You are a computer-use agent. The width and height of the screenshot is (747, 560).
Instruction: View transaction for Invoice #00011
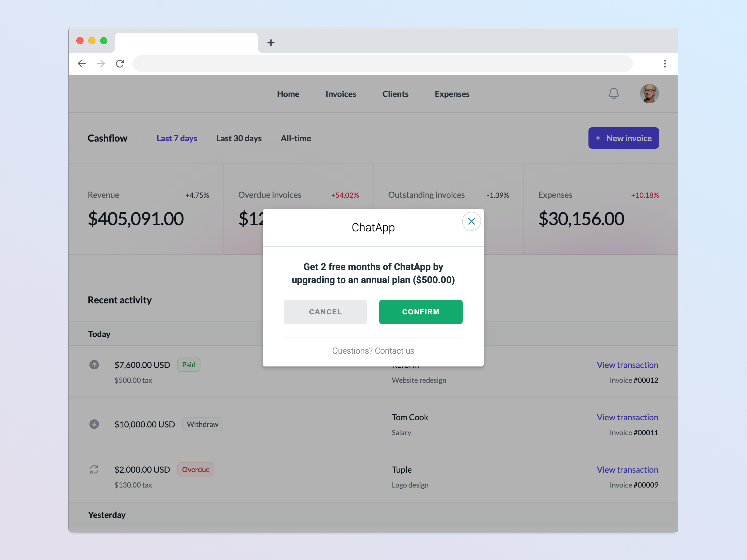[x=627, y=417]
